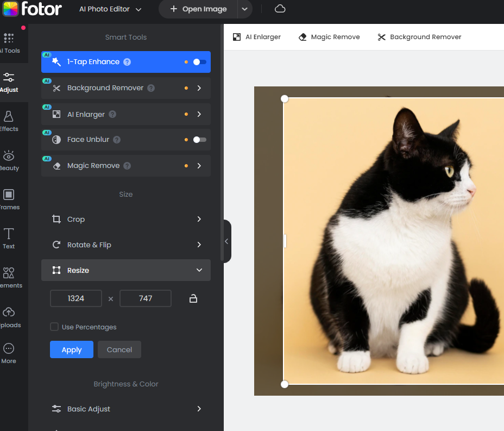Image resolution: width=504 pixels, height=431 pixels.
Task: Switch to the Magic Remove tab
Action: pyautogui.click(x=329, y=36)
